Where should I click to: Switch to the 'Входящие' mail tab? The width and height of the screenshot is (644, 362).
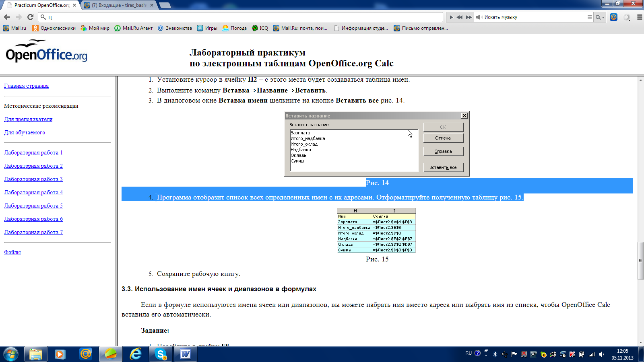click(119, 5)
